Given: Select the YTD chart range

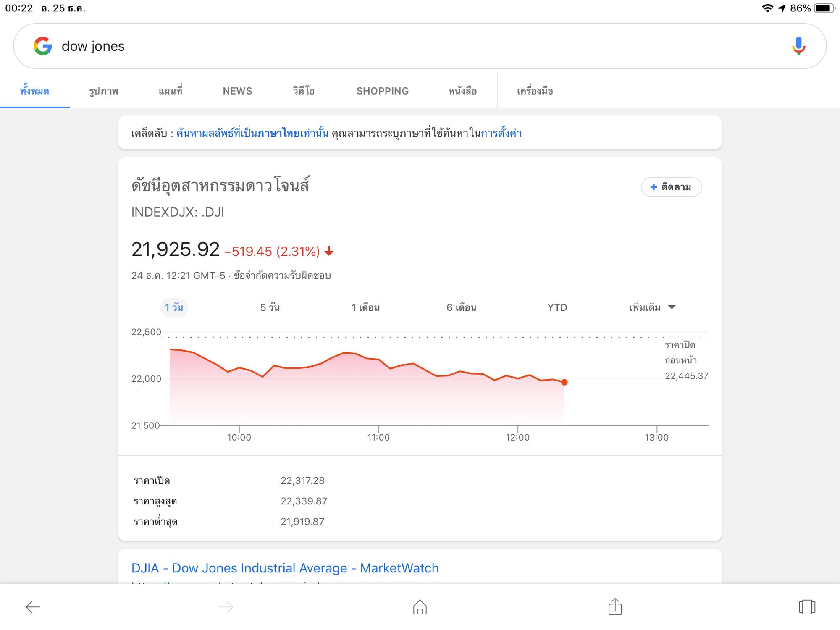Looking at the screenshot, I should coord(557,307).
